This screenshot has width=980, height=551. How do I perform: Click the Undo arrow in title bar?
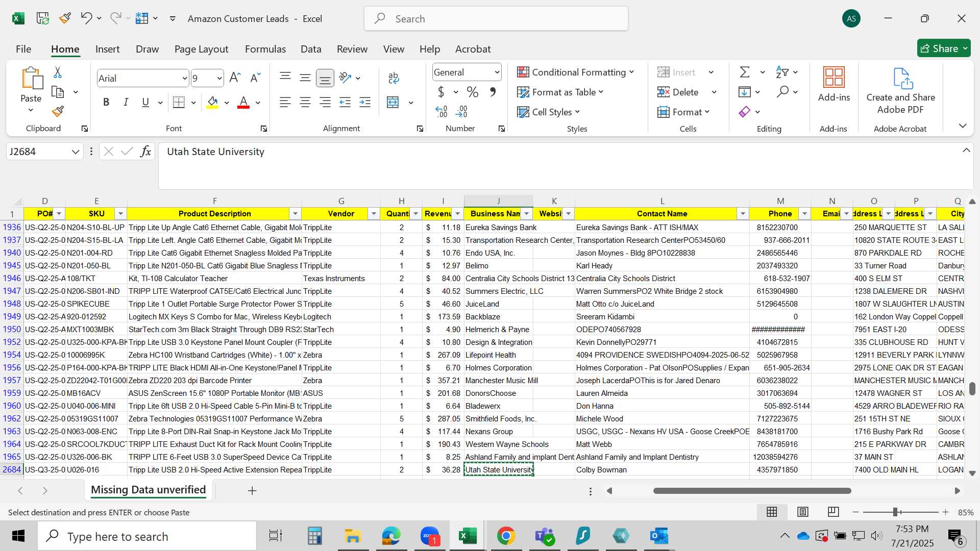pyautogui.click(x=86, y=18)
